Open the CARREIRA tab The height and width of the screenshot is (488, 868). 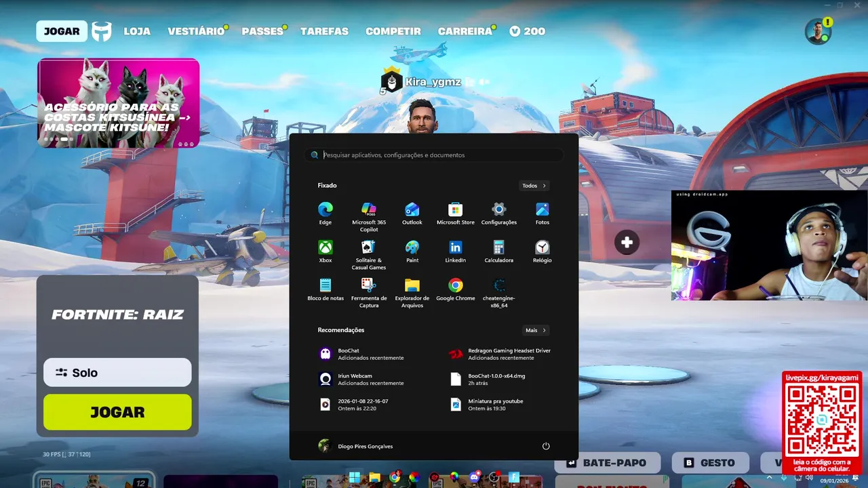coord(465,31)
